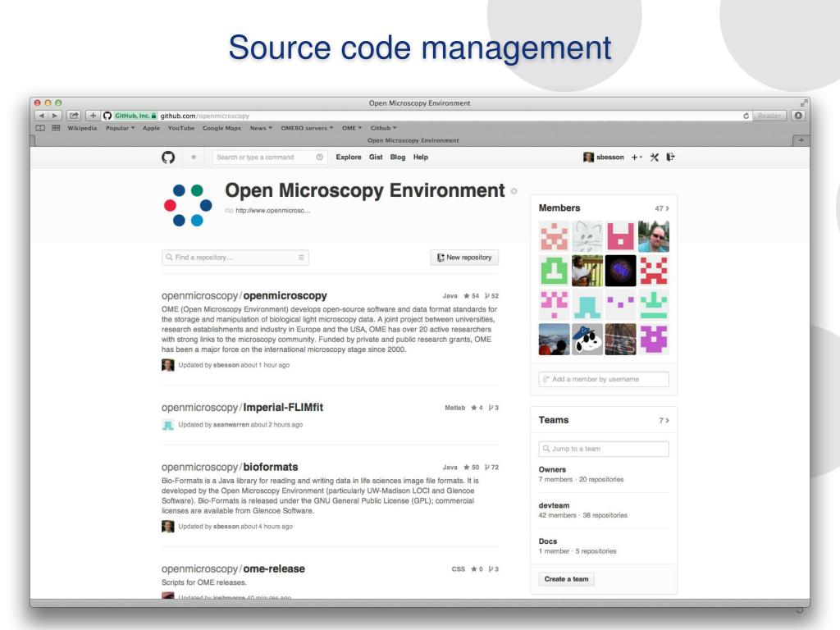The image size is (840, 630).
Task: Open organization website URL link
Action: [x=272, y=211]
